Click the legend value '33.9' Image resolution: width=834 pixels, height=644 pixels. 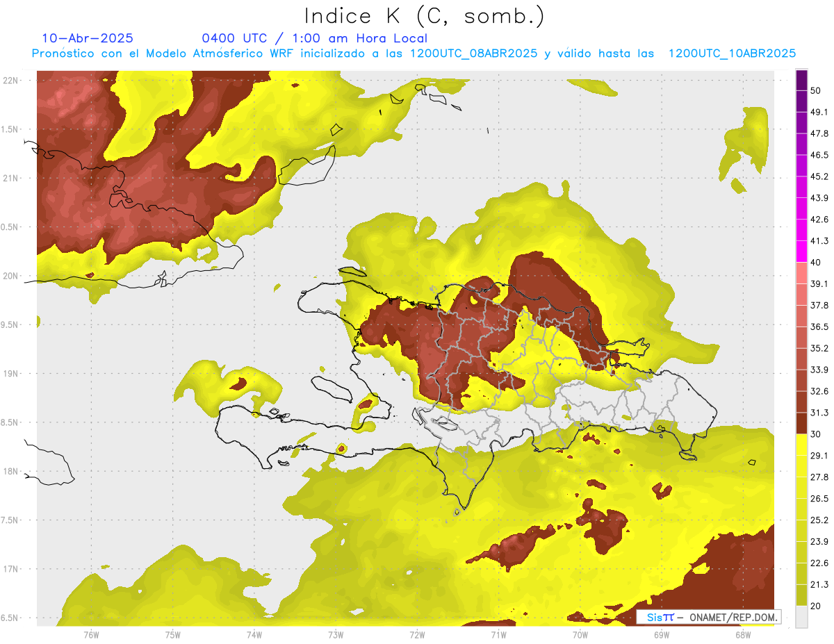click(x=820, y=370)
